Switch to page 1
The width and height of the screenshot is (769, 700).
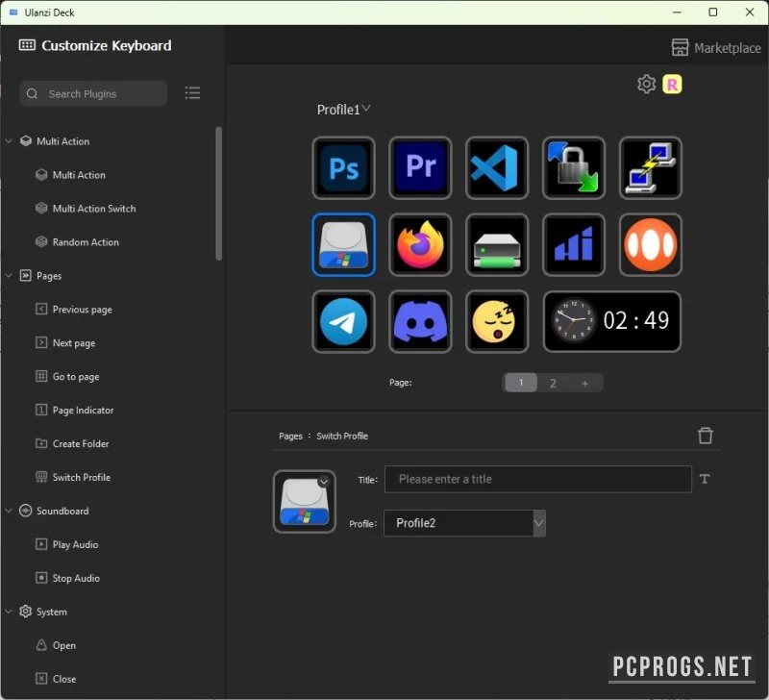point(521,383)
